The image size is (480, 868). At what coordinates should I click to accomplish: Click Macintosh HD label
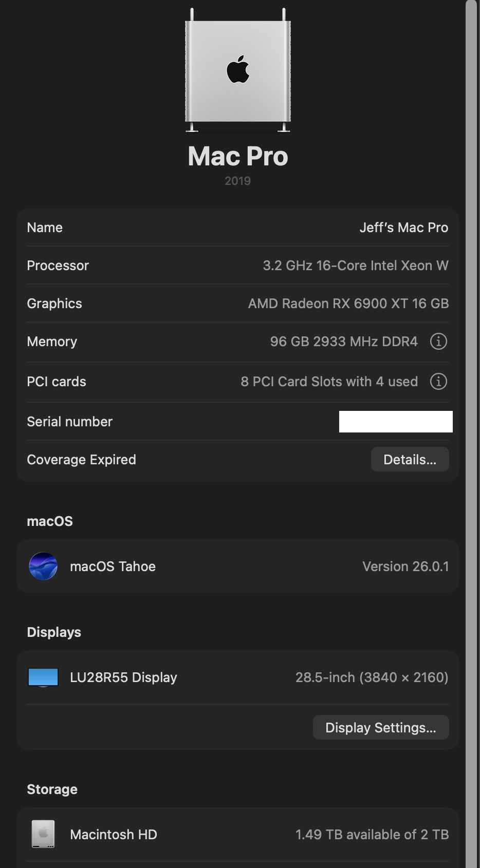(x=114, y=834)
